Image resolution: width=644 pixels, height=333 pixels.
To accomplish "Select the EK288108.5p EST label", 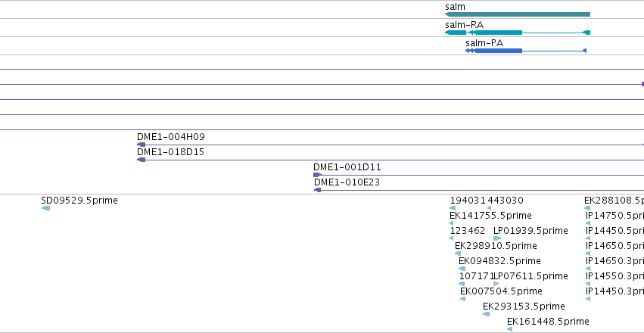I will coord(614,201).
